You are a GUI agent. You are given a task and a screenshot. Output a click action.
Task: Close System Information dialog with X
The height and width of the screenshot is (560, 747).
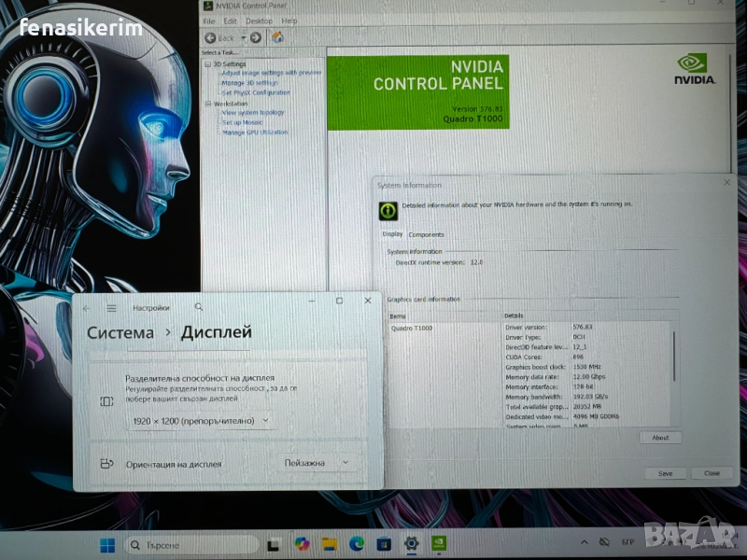(726, 182)
